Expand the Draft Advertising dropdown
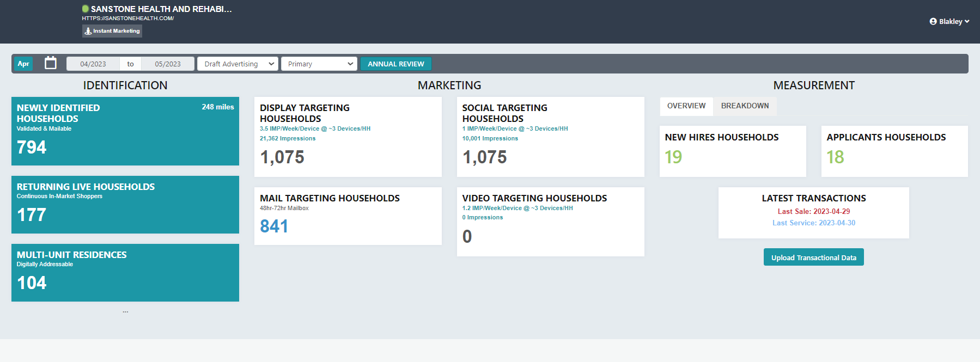Viewport: 980px width, 362px height. tap(238, 64)
